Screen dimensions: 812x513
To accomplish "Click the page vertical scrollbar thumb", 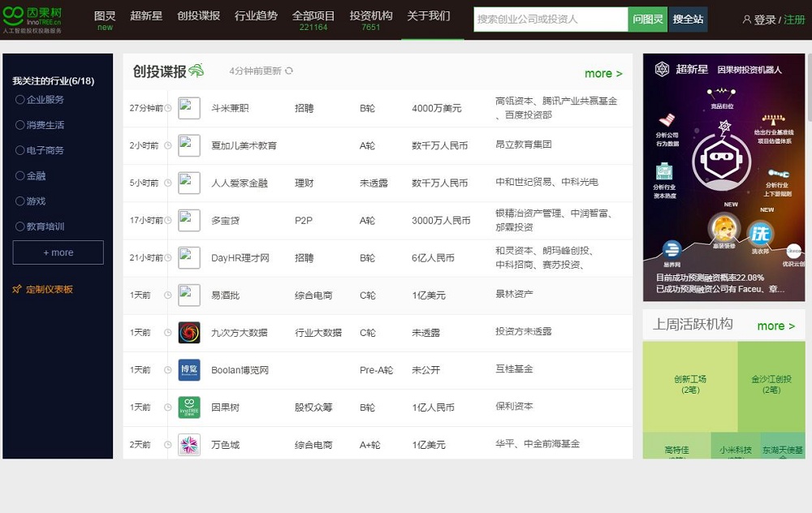I will click(810, 88).
